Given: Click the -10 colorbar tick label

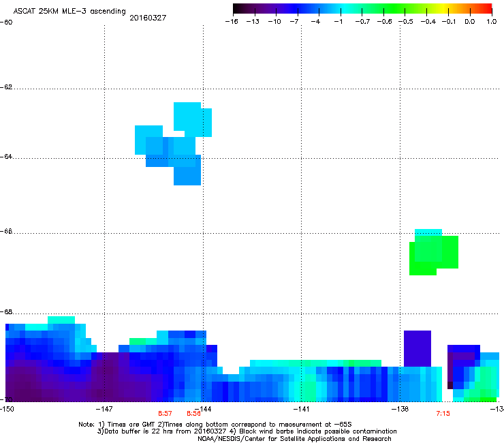Looking at the screenshot, I should [x=274, y=22].
